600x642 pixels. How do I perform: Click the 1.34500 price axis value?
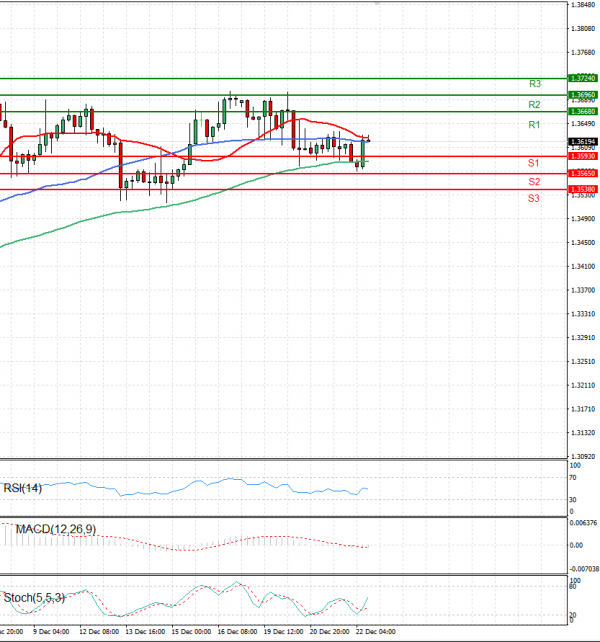point(583,243)
